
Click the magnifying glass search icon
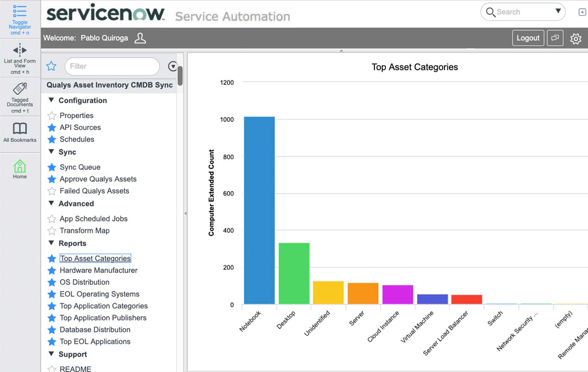click(491, 12)
